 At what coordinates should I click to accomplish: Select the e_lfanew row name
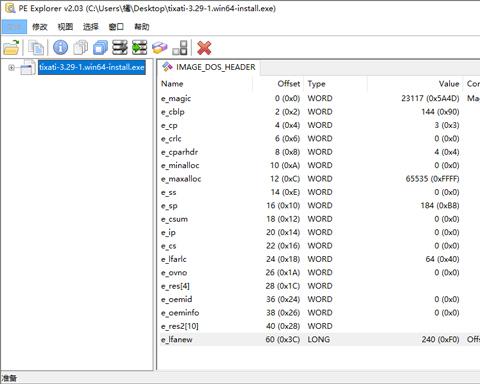(177, 340)
